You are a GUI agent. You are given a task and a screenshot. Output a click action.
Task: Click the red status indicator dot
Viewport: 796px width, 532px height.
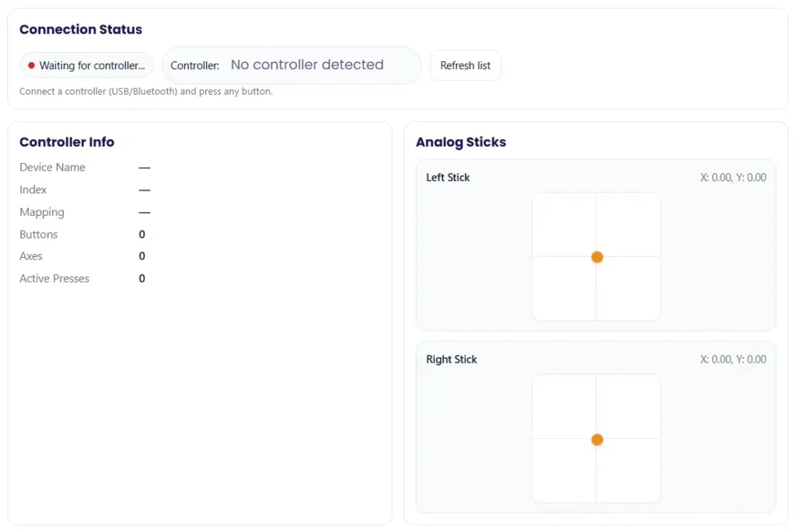pyautogui.click(x=31, y=66)
